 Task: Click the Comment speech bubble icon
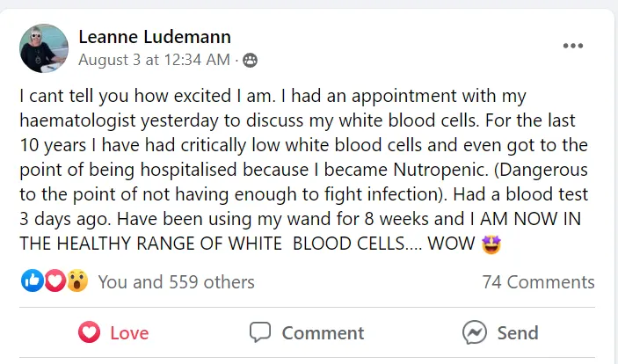(x=260, y=333)
